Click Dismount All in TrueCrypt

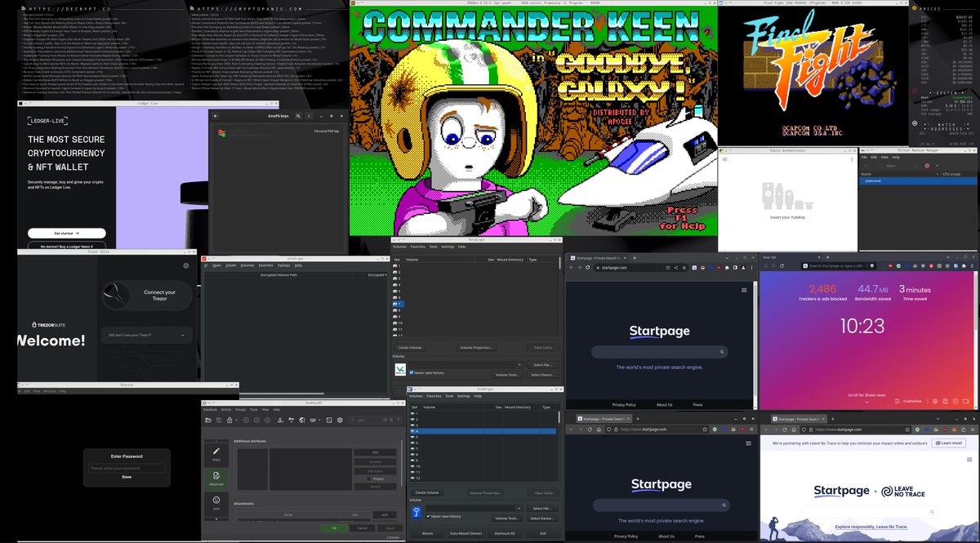pyautogui.click(x=505, y=533)
